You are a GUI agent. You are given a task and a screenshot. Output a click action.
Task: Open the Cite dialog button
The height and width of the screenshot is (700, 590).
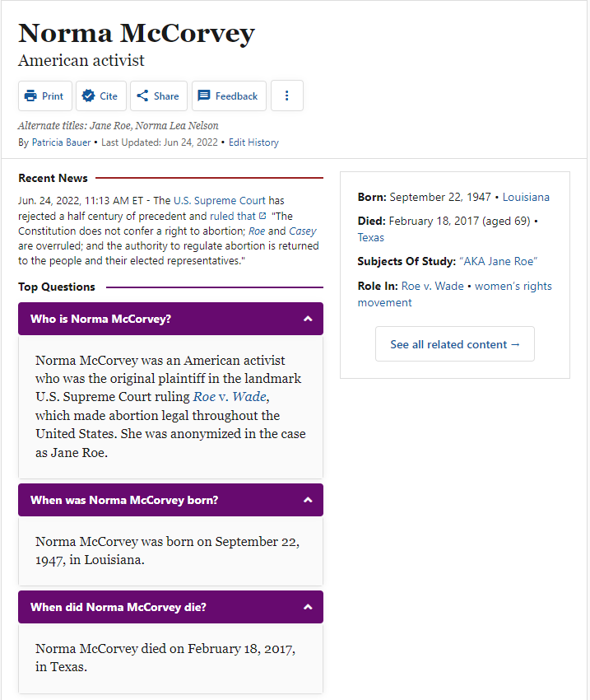[x=100, y=96]
